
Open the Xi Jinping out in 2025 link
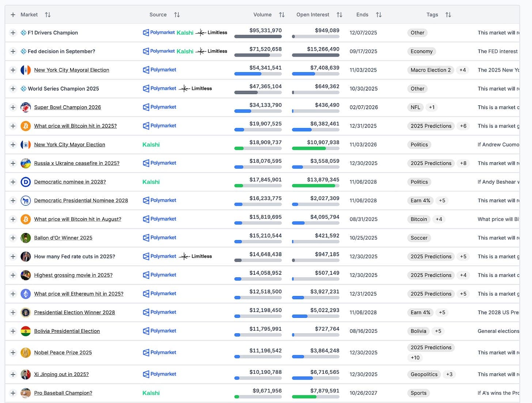61,374
